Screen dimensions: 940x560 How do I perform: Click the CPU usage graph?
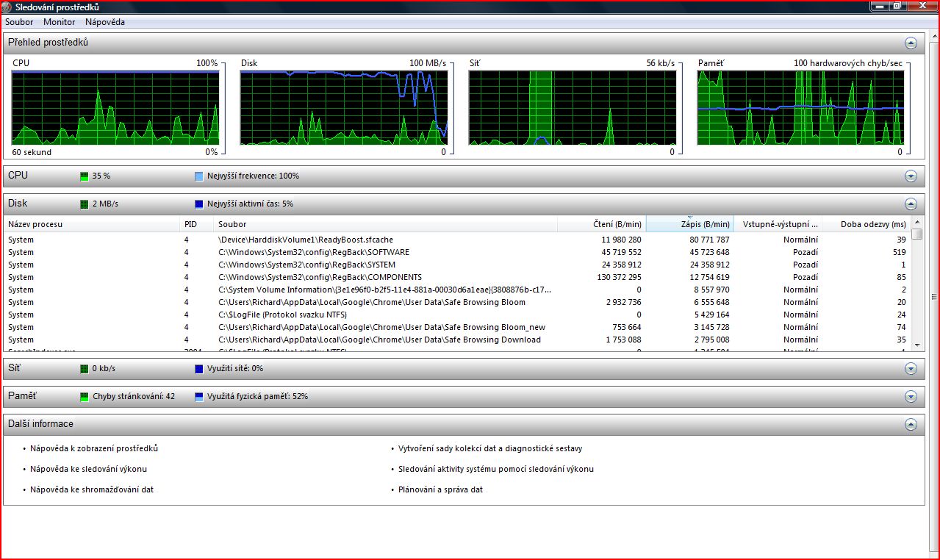pos(115,107)
